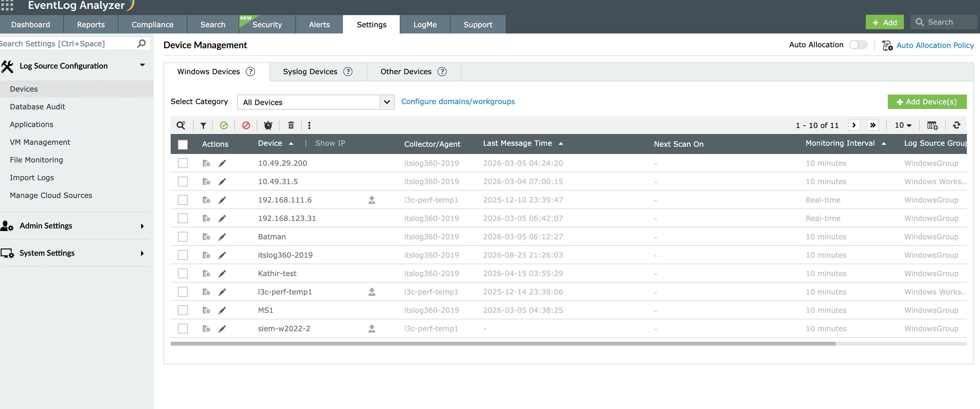
Task: Click the column chooser icon
Action: [x=932, y=125]
